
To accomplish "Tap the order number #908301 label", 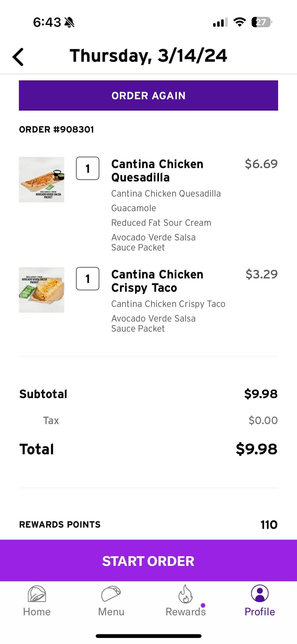I will pos(57,130).
